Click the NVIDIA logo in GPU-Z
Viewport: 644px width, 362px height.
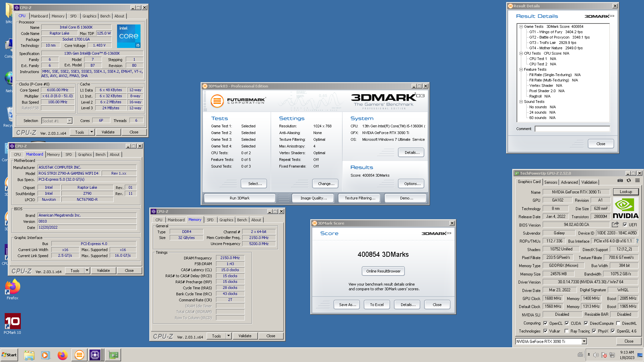(626, 208)
